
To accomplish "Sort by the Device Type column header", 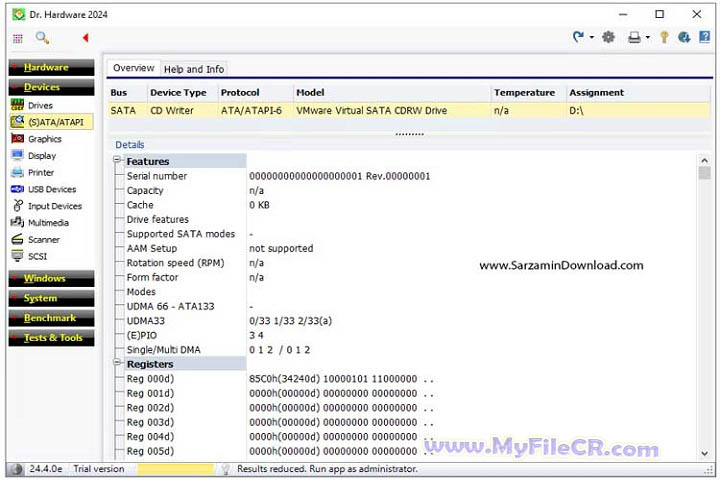I will tap(182, 93).
